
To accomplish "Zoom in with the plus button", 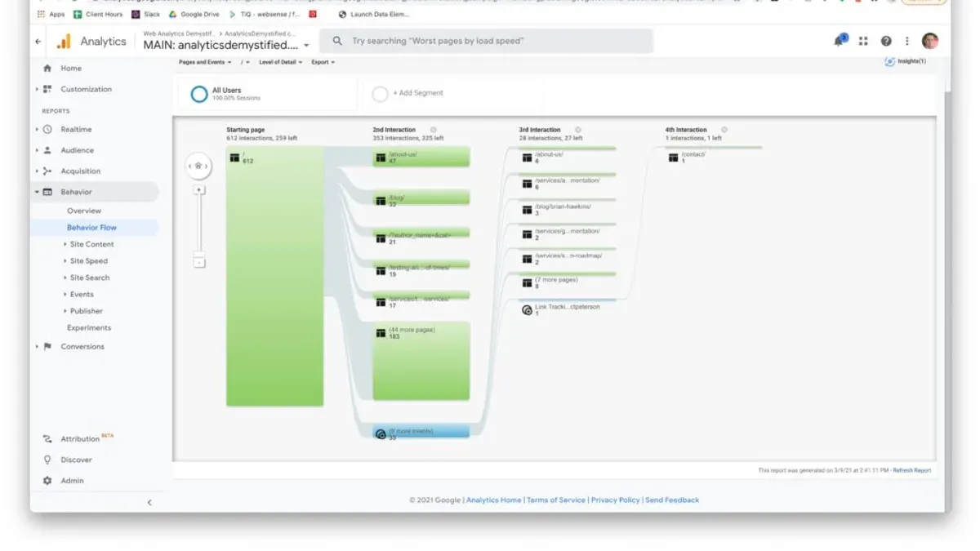I will [198, 189].
